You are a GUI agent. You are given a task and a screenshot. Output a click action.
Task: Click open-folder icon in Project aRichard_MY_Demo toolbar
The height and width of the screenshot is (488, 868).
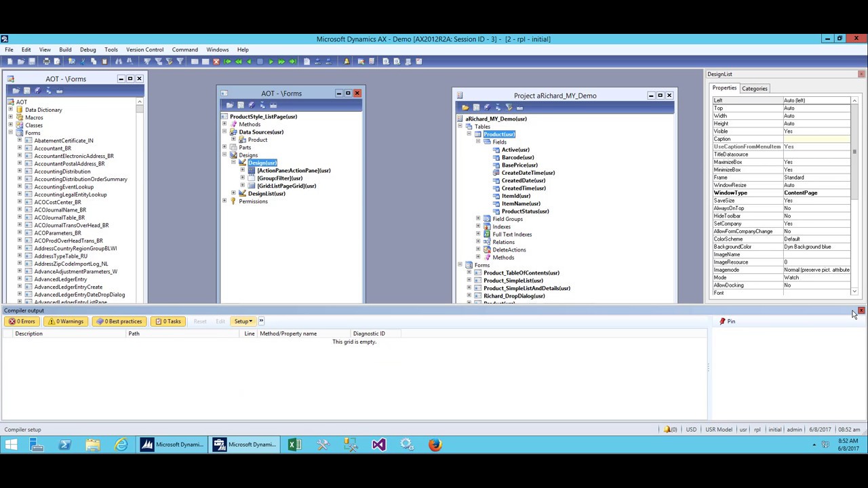(465, 107)
